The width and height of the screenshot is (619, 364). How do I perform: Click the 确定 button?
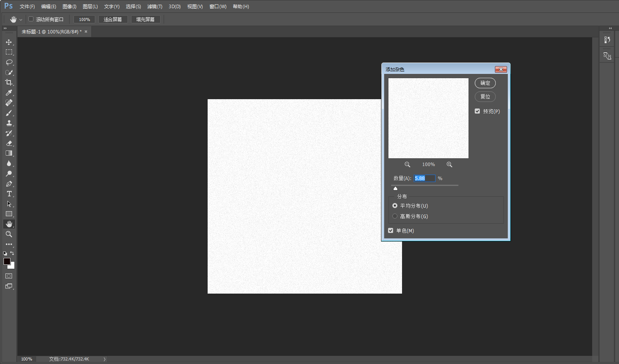tap(485, 83)
